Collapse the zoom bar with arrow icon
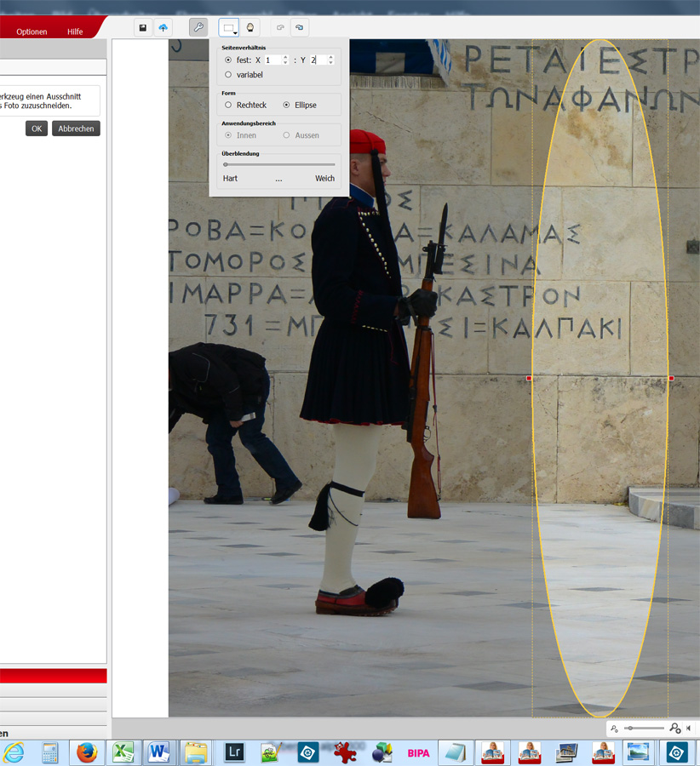Screen dimensions: 700x766 tap(688, 729)
